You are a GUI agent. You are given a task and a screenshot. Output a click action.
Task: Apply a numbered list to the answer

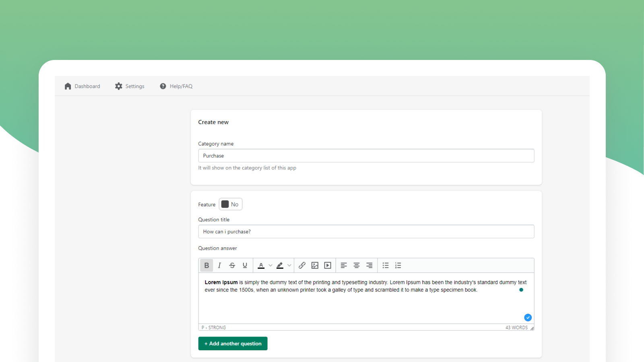398,265
